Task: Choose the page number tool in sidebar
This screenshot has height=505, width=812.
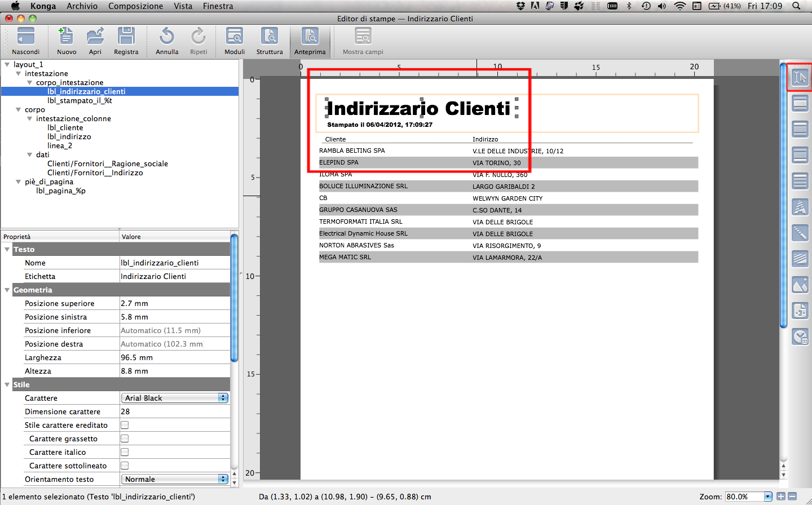Action: point(800,311)
